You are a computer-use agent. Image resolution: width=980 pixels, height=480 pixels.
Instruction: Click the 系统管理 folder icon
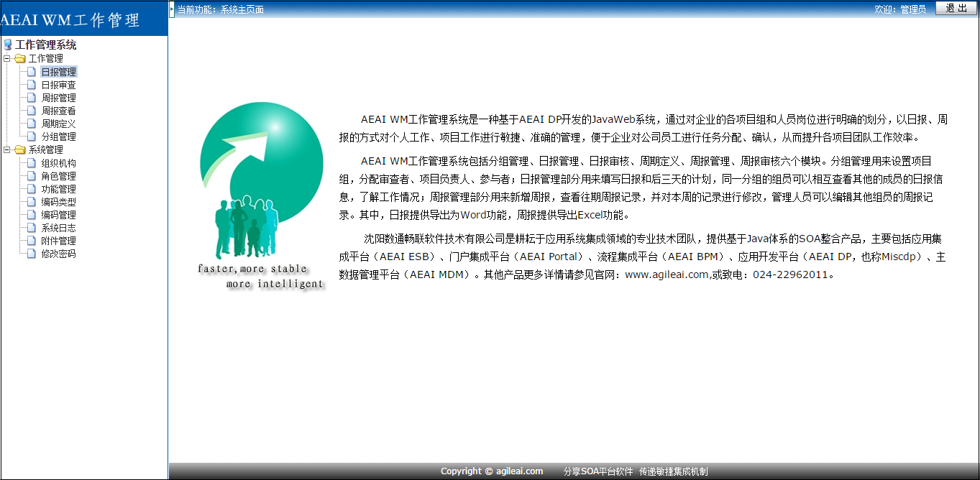coord(19,150)
